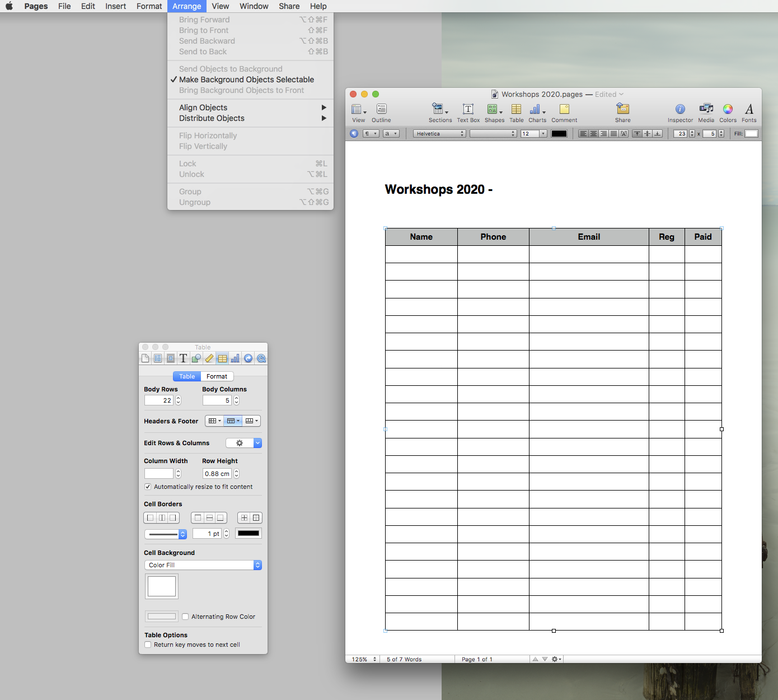Click the Table icon in Pages toolbar
The height and width of the screenshot is (700, 778).
pyautogui.click(x=516, y=113)
